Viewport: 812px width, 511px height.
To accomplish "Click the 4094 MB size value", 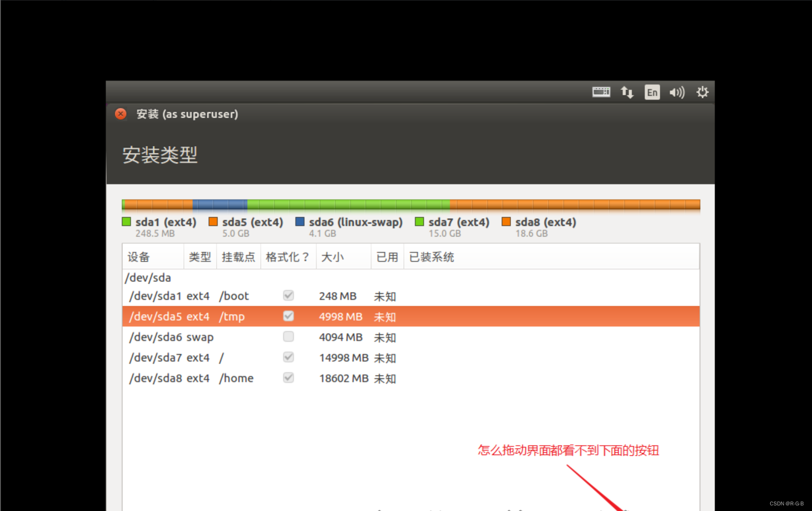I will point(341,337).
